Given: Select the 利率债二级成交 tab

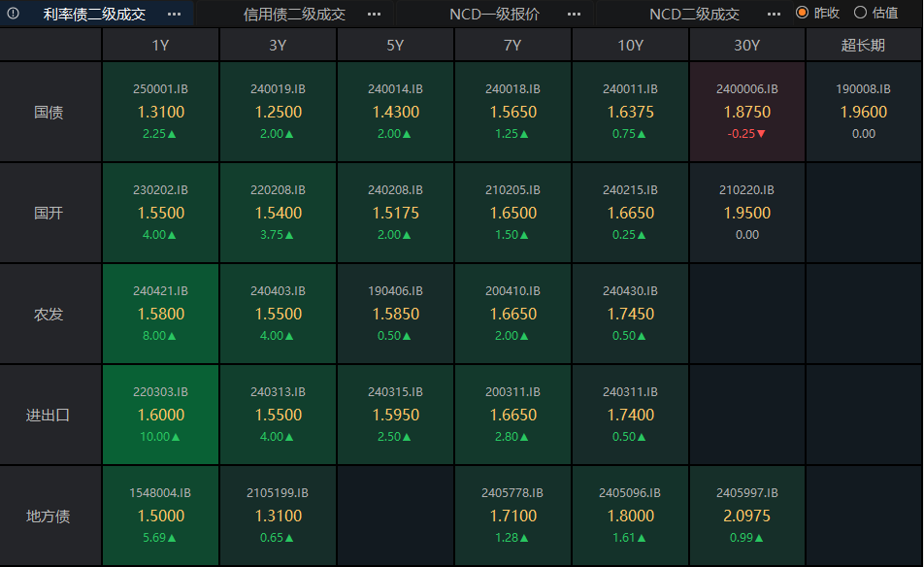Looking at the screenshot, I should 94,14.
